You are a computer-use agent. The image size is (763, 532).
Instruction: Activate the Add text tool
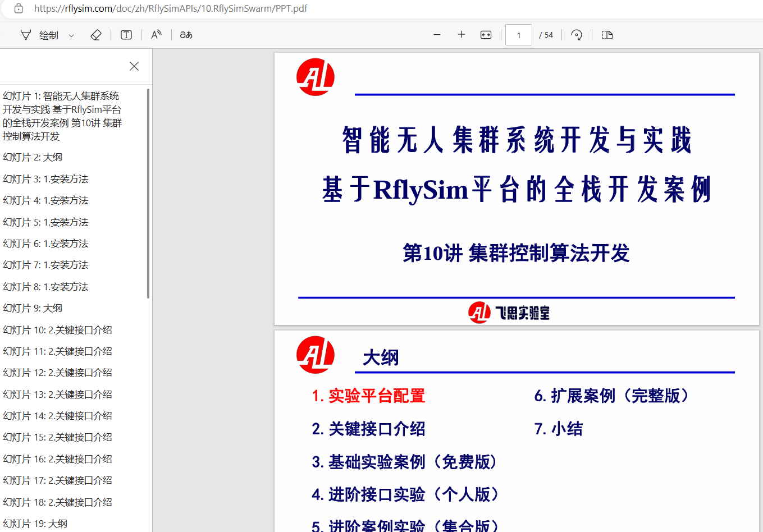coord(126,35)
